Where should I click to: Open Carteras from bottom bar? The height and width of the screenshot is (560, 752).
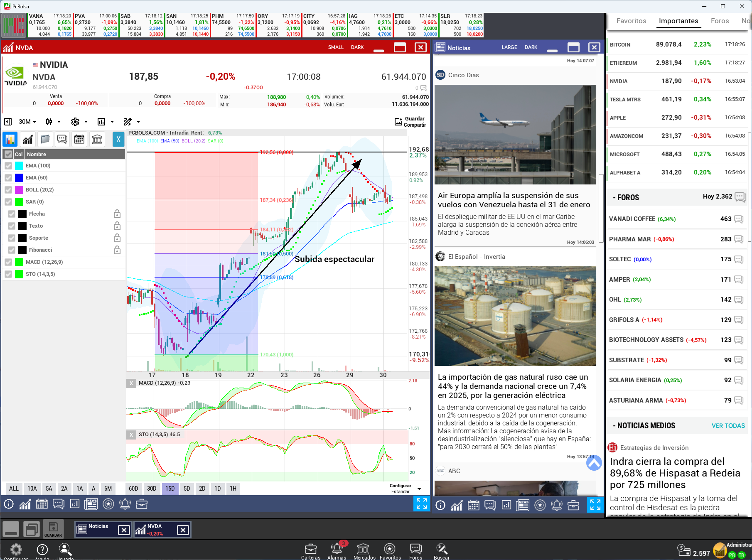tap(311, 552)
